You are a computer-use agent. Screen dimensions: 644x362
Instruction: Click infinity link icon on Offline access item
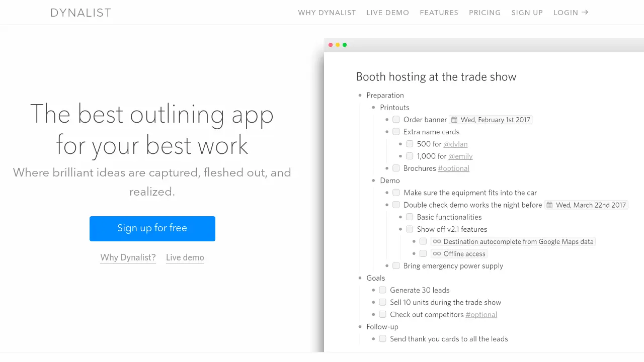click(437, 254)
